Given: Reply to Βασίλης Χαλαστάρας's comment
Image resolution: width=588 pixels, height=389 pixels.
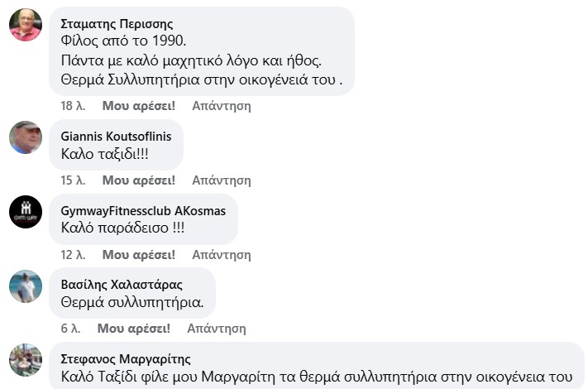Looking at the screenshot, I should coord(216,328).
